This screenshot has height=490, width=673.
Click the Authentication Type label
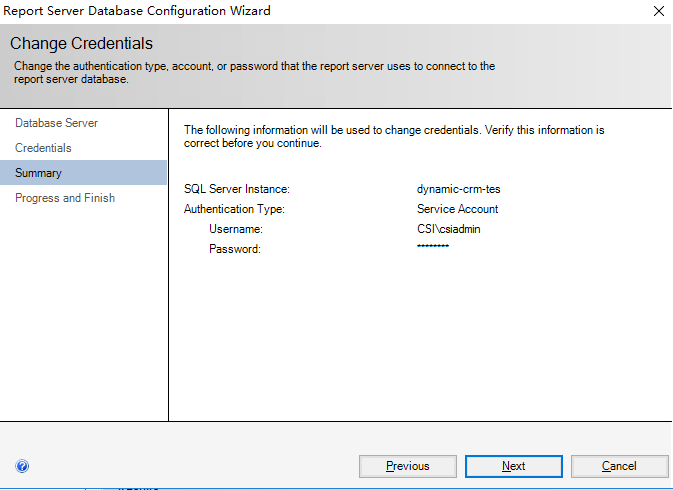coord(235,209)
